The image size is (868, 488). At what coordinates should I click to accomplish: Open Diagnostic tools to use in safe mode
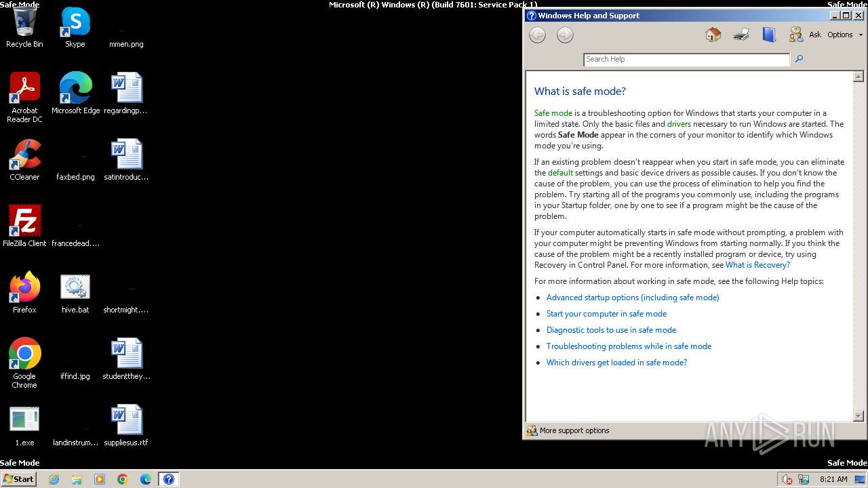pyautogui.click(x=611, y=330)
